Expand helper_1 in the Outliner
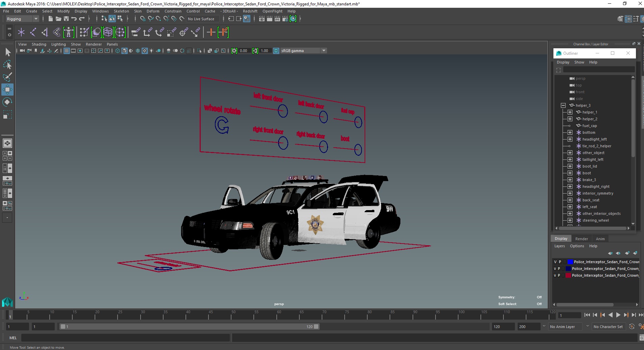The height and width of the screenshot is (350, 644). (x=570, y=112)
